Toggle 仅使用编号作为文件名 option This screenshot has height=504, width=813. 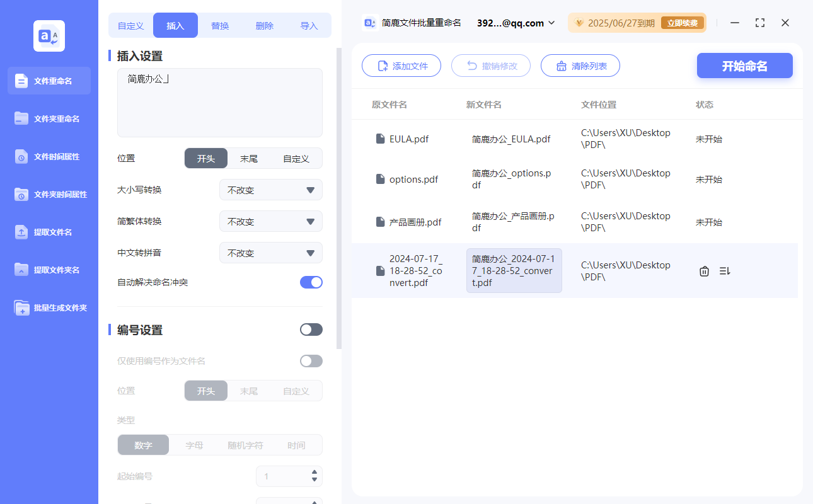click(311, 360)
